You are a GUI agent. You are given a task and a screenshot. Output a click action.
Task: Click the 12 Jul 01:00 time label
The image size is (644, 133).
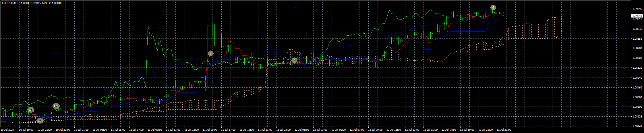tap(301, 130)
